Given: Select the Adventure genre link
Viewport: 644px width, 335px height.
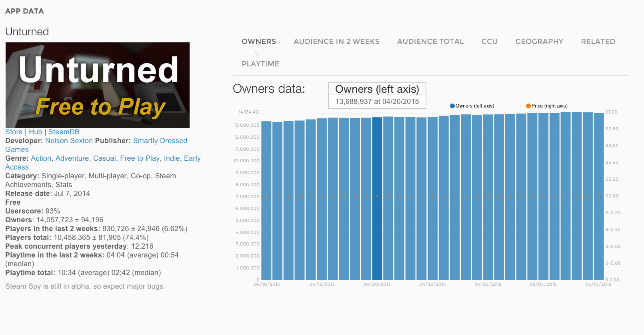Looking at the screenshot, I should click(x=72, y=158).
